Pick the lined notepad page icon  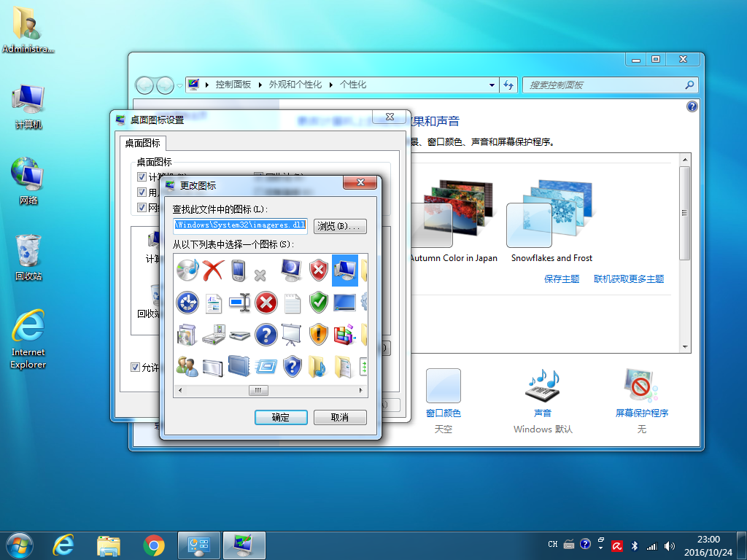coord(292,303)
